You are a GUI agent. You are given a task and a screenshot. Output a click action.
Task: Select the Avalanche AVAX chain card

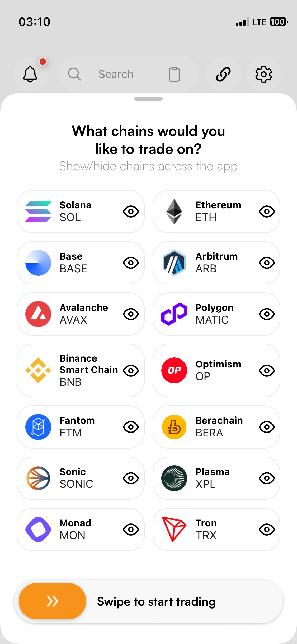tap(79, 314)
